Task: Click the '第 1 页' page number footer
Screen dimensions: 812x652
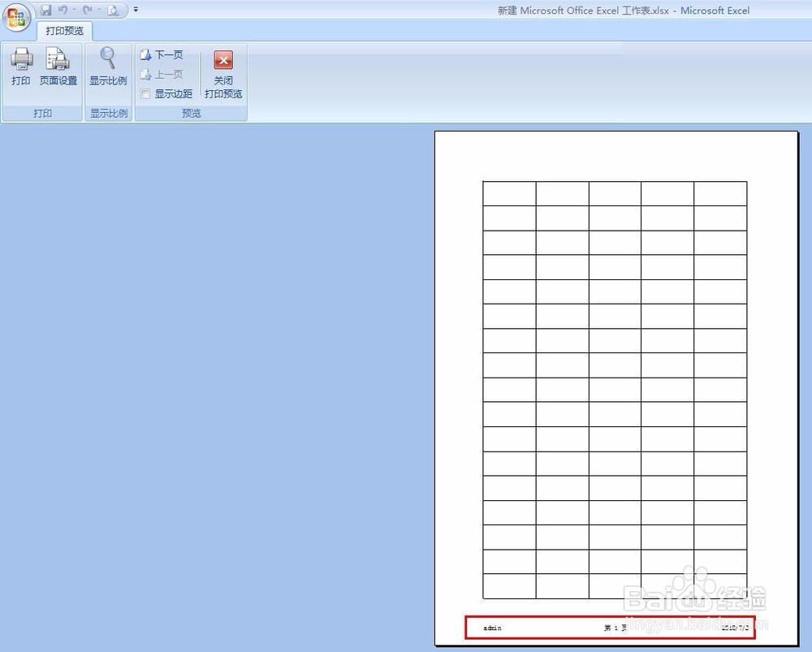Action: pos(615,628)
